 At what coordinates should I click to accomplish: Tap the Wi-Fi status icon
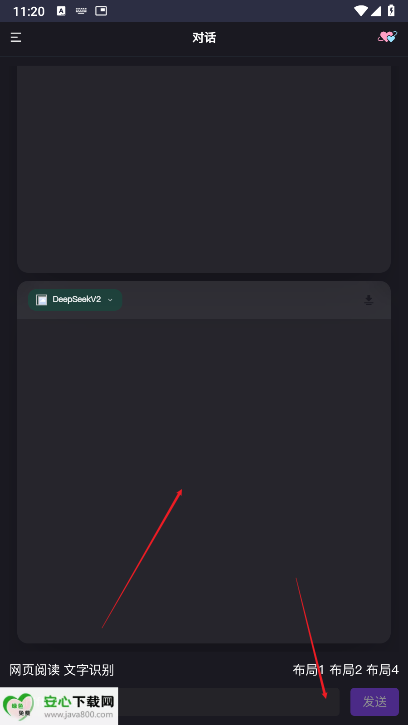click(x=360, y=11)
